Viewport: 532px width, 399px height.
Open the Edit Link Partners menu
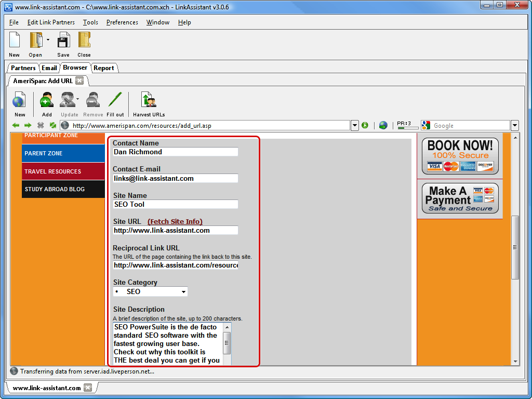click(x=51, y=22)
